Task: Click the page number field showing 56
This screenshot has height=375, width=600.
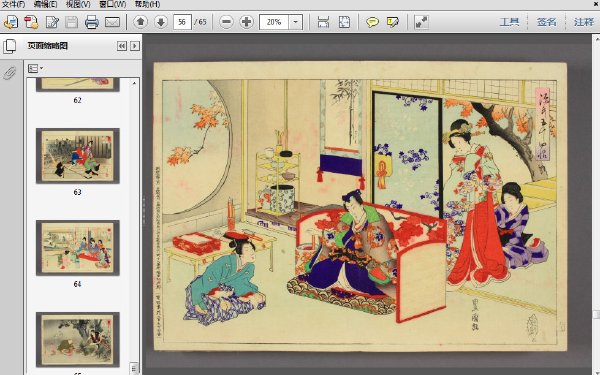Action: [182, 22]
